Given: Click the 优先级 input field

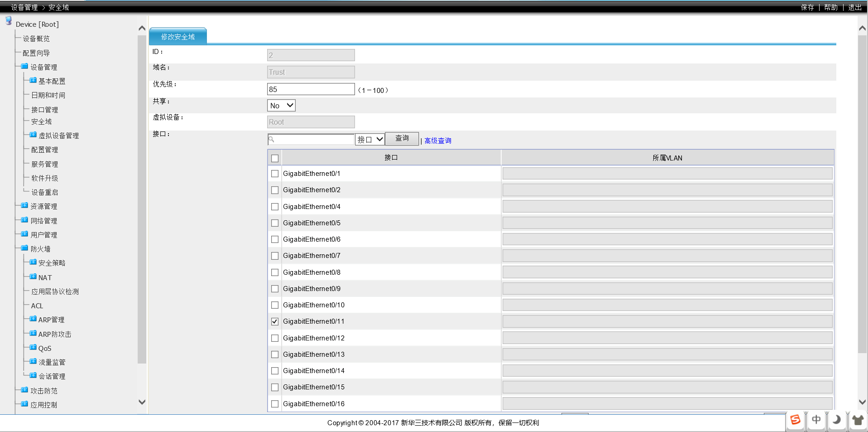Looking at the screenshot, I should coord(311,89).
